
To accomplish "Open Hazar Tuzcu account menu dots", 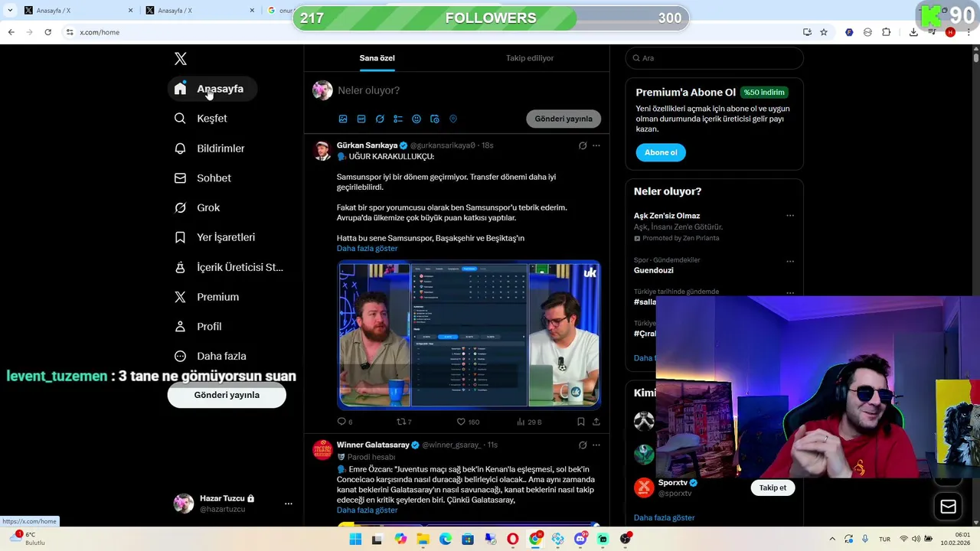I will pyautogui.click(x=289, y=504).
